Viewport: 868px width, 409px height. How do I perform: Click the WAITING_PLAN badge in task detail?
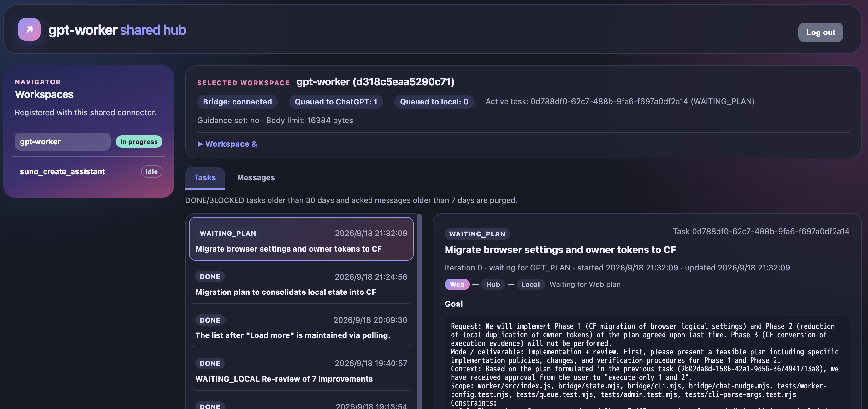477,234
